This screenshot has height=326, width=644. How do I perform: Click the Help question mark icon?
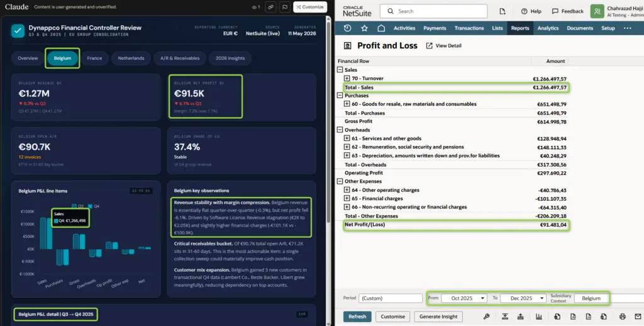(524, 11)
